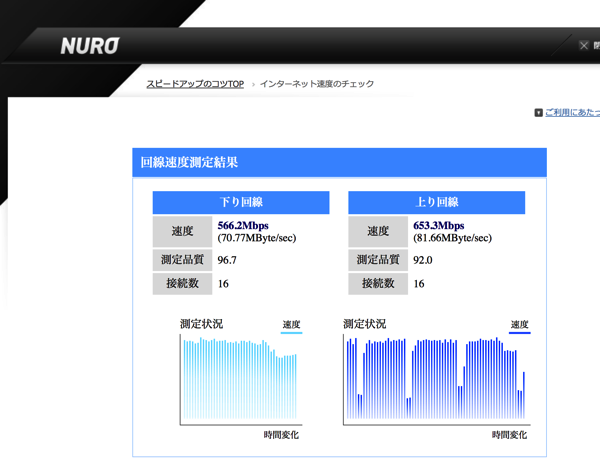Image resolution: width=600 pixels, height=469 pixels.
Task: Open the スピードアップのコツTOP breadcrumb link
Action: [195, 84]
